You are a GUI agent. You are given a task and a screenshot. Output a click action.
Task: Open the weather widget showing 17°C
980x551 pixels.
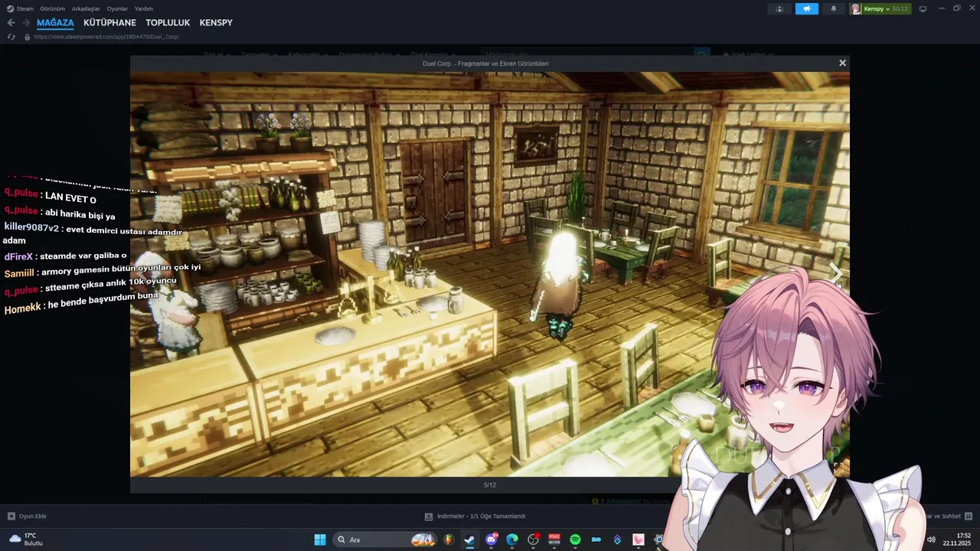(x=26, y=540)
